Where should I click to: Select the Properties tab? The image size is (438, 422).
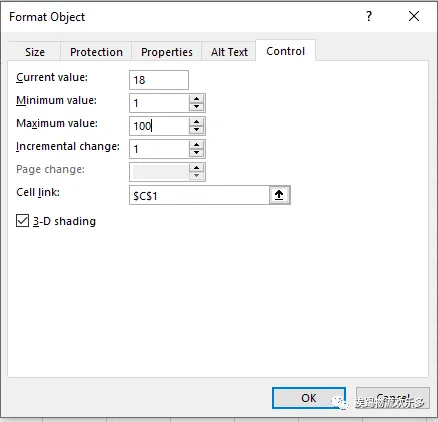167,52
